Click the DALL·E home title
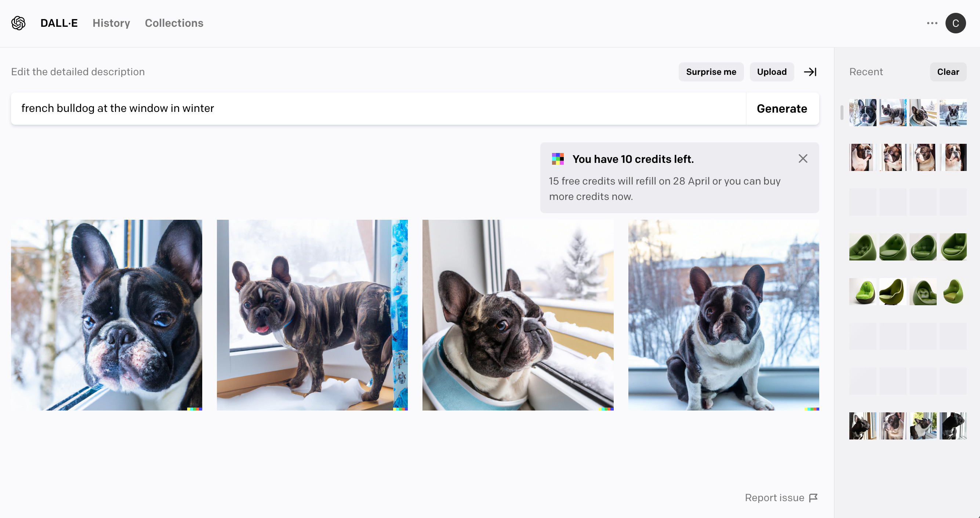Image resolution: width=980 pixels, height=518 pixels. (x=59, y=23)
